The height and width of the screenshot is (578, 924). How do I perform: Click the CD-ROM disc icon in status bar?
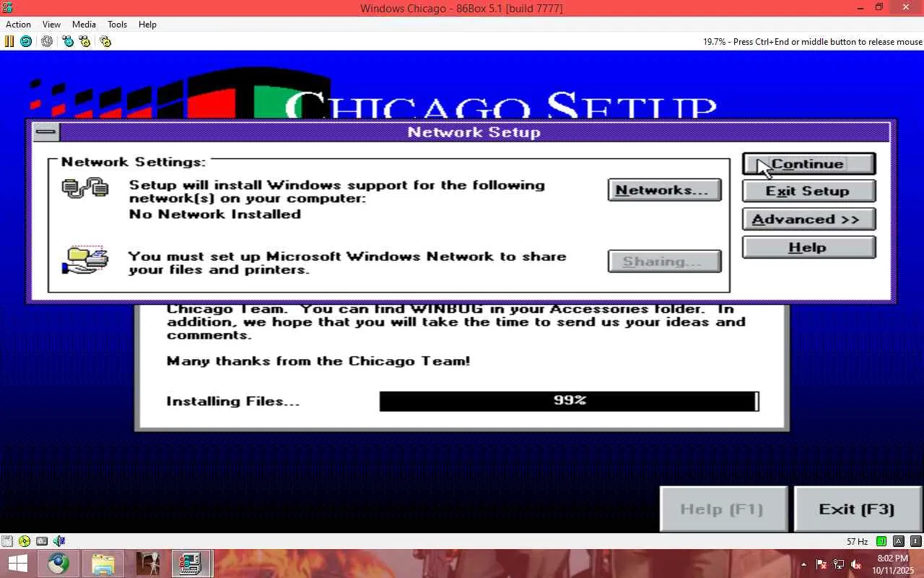click(x=25, y=541)
